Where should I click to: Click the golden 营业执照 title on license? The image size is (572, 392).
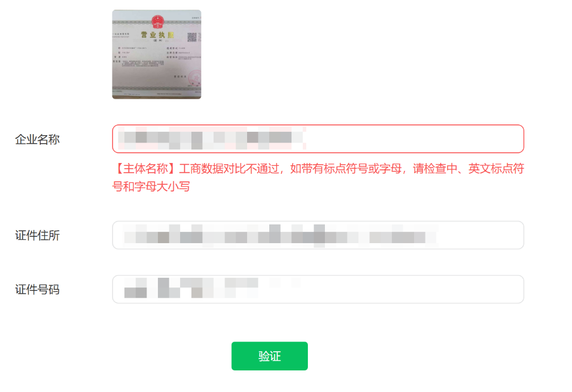(157, 35)
